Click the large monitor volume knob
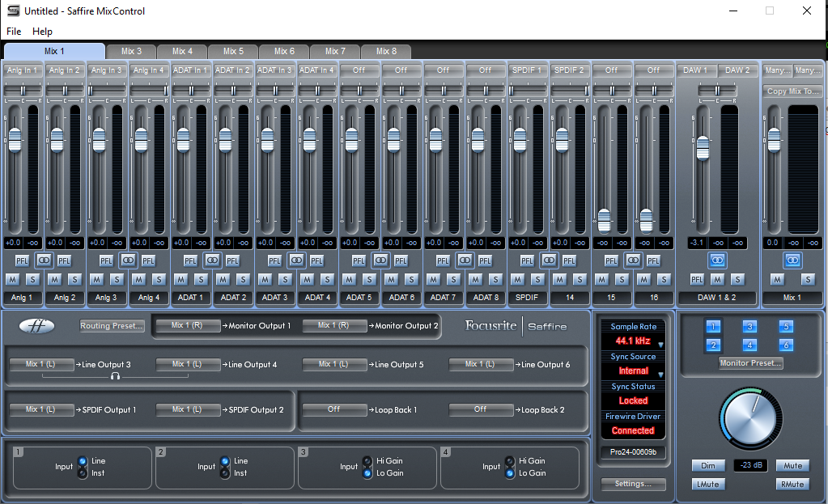This screenshot has height=504, width=828. (x=750, y=419)
